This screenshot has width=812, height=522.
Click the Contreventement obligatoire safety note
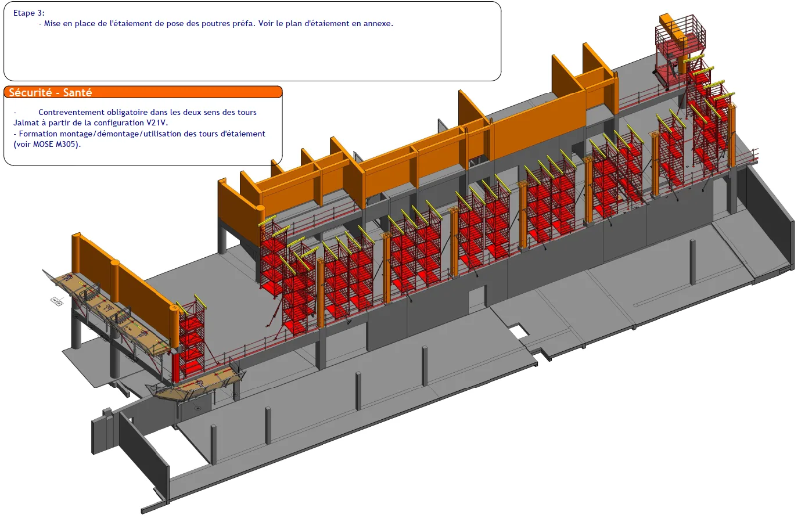135,117
